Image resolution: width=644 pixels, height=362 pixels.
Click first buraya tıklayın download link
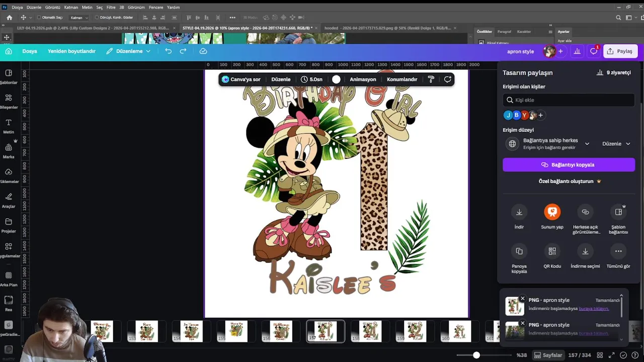click(x=594, y=309)
